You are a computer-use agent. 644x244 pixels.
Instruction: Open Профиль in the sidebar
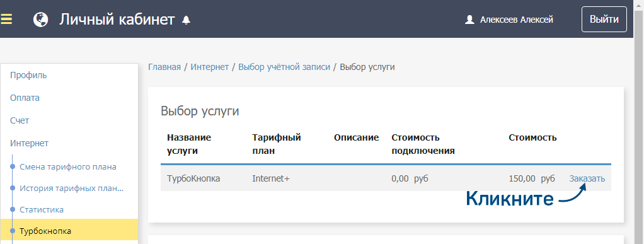tap(28, 75)
